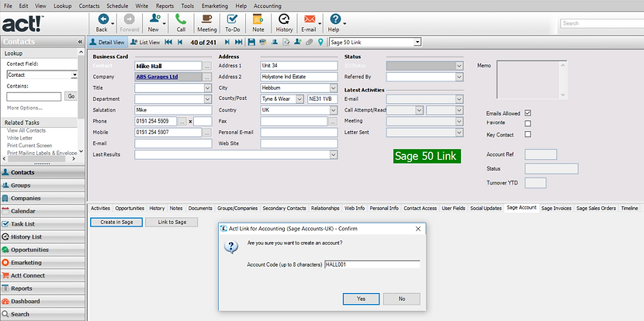Click the Contains lookup text field
Image resolution: width=644 pixels, height=321 pixels.
pos(33,96)
